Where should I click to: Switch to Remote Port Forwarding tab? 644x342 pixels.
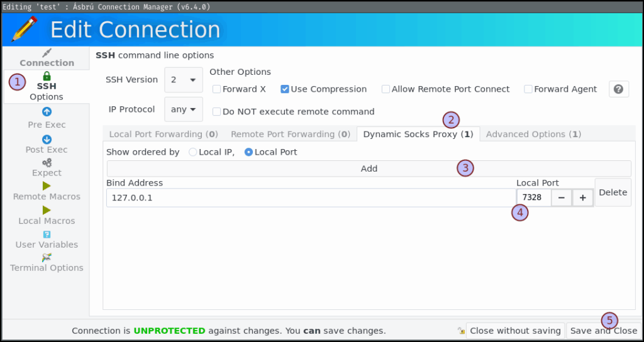pos(290,135)
